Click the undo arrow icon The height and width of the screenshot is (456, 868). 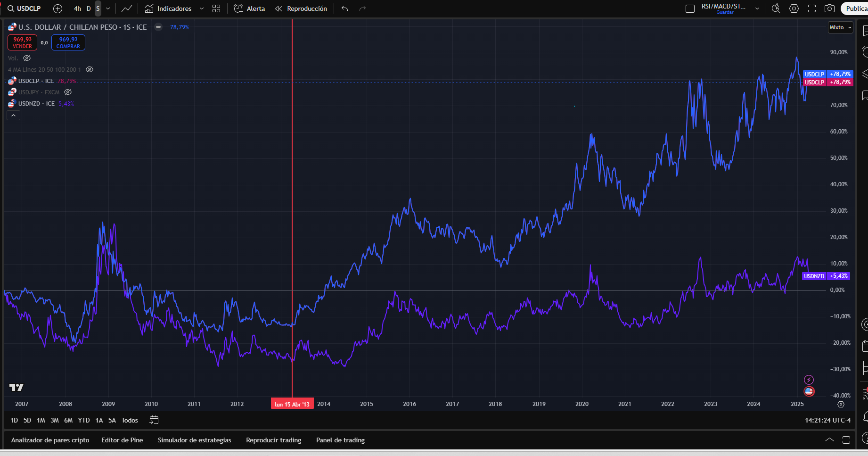tap(345, 8)
